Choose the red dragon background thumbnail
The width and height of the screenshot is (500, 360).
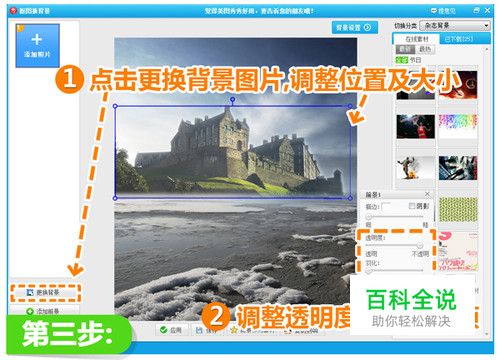(458, 85)
